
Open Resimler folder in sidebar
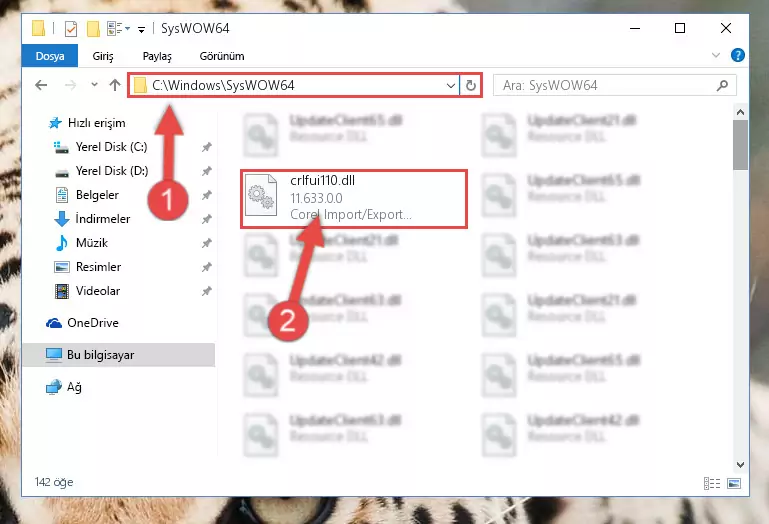[x=98, y=267]
